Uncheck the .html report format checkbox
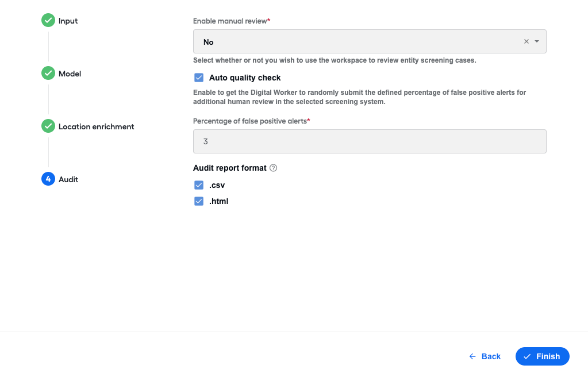The image size is (588, 369). [x=199, y=201]
